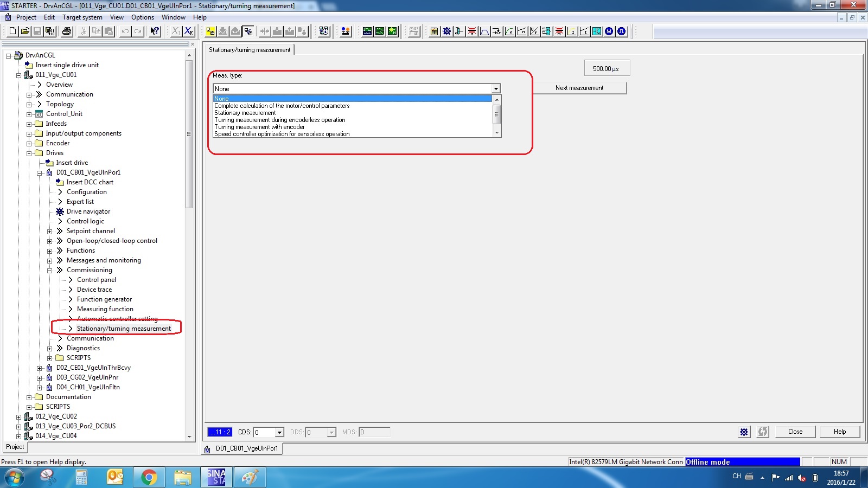Expand the Encoder folder node
Screen dimensions: 868x488
pyautogui.click(x=29, y=143)
